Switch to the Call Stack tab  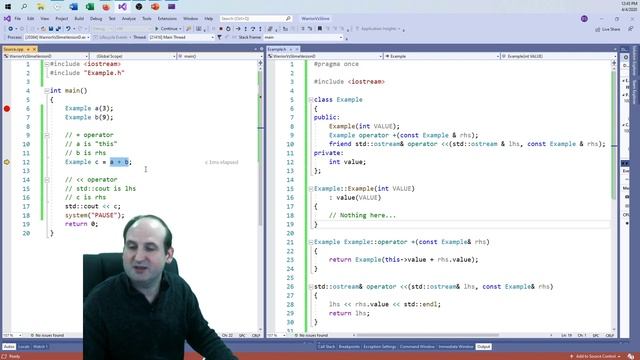(327, 347)
